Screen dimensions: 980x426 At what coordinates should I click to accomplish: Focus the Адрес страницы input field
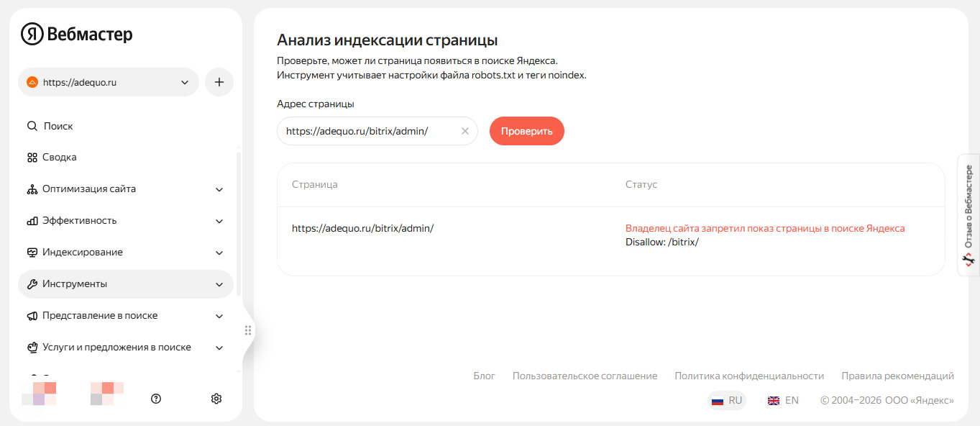pos(377,131)
